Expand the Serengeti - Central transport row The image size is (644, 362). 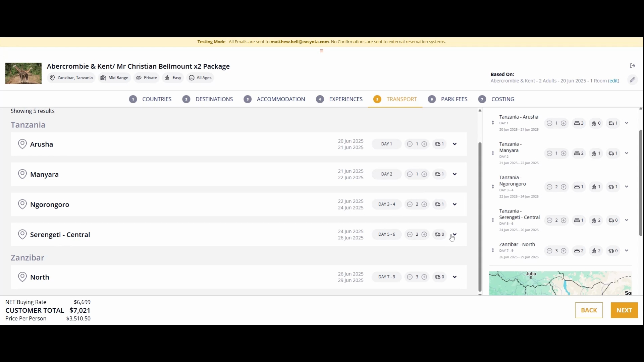point(455,234)
